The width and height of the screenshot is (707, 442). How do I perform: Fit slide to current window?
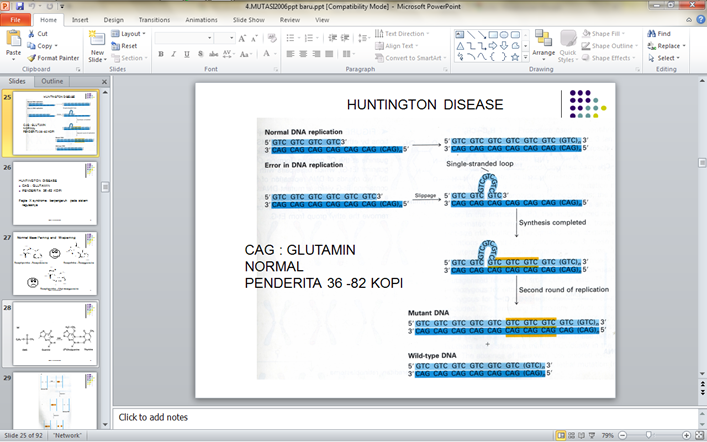[x=700, y=435]
